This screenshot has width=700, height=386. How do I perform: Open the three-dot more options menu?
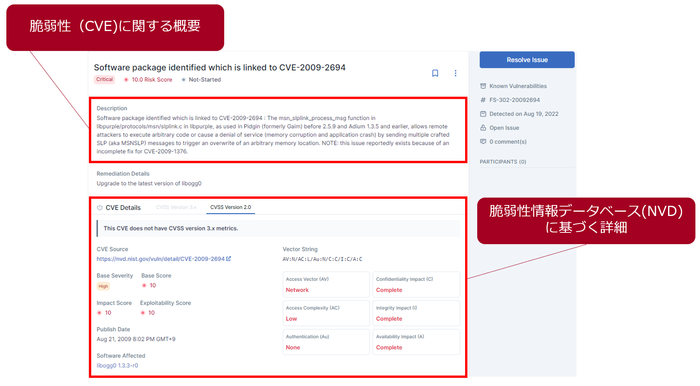click(x=455, y=73)
